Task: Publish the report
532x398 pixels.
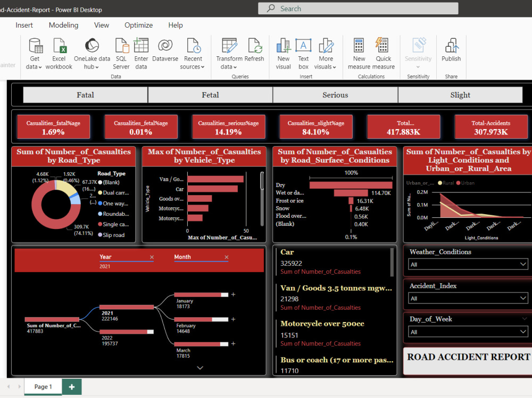Action: (x=451, y=50)
